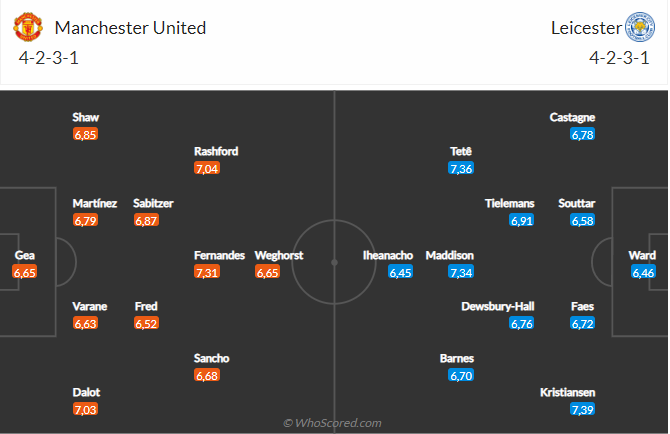Screen dimensions: 670x434
Task: Open the Leicester team name link
Action: point(584,27)
